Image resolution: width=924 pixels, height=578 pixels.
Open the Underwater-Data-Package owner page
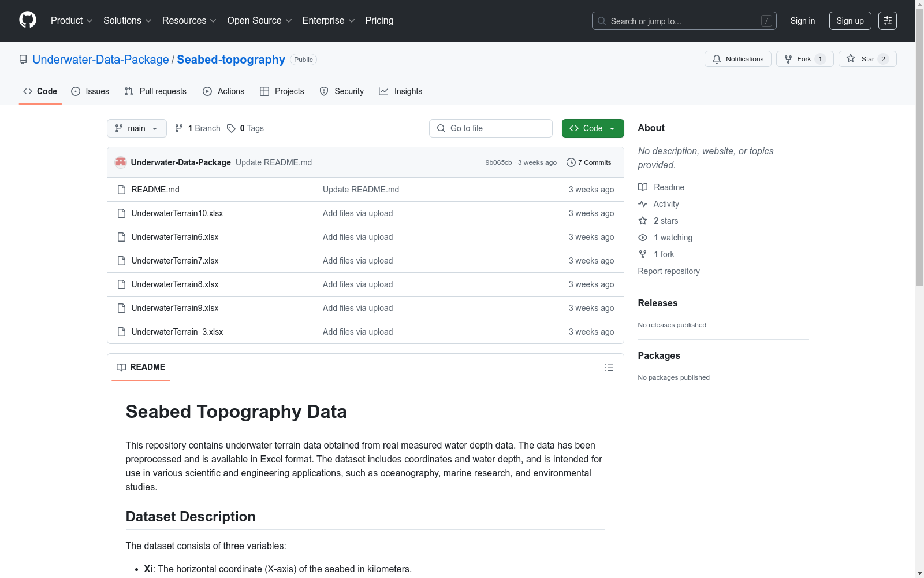pyautogui.click(x=100, y=60)
